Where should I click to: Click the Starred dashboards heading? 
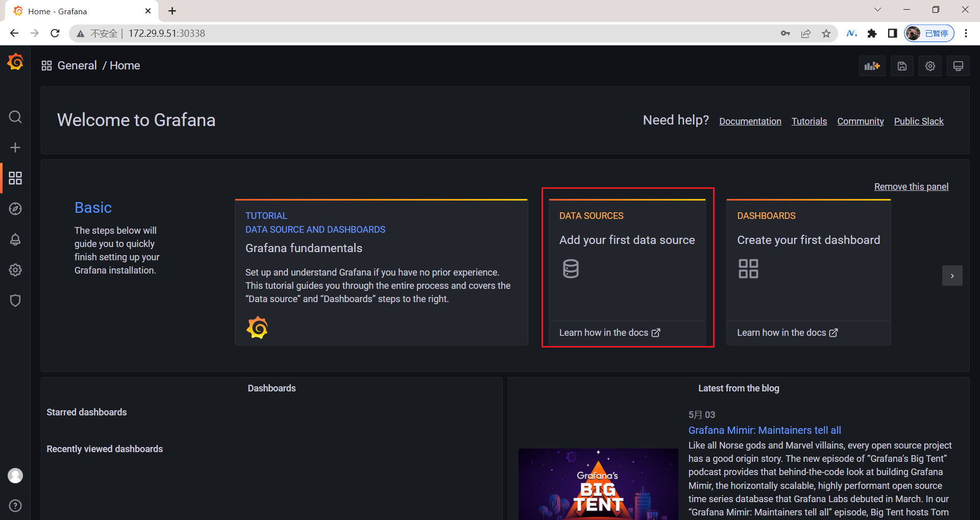click(x=87, y=412)
